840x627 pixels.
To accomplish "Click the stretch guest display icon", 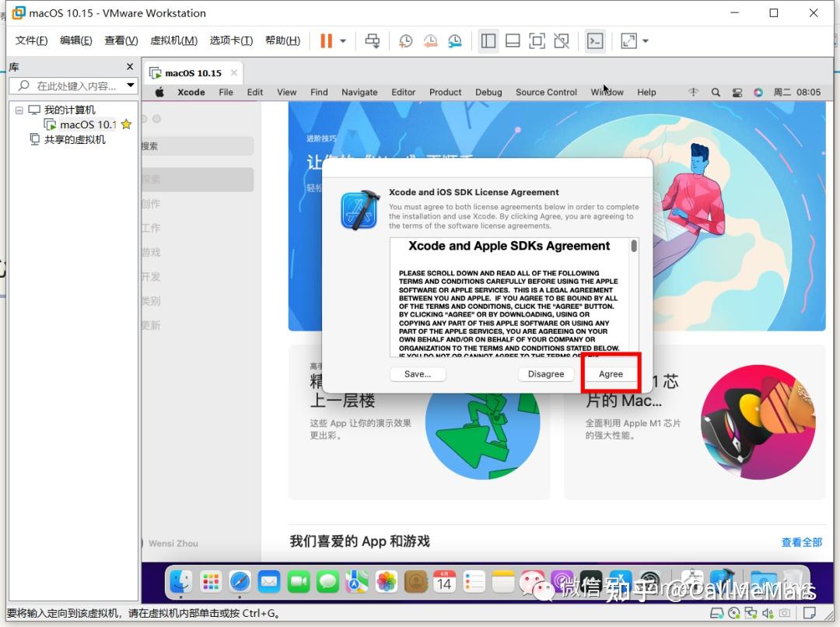I will pyautogui.click(x=628, y=40).
